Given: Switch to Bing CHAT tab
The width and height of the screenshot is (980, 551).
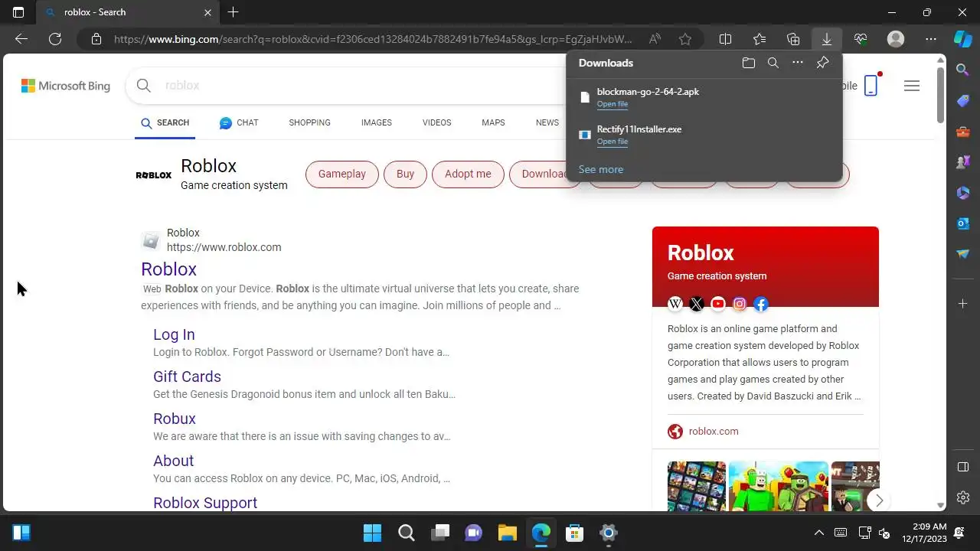Looking at the screenshot, I should 239,122.
